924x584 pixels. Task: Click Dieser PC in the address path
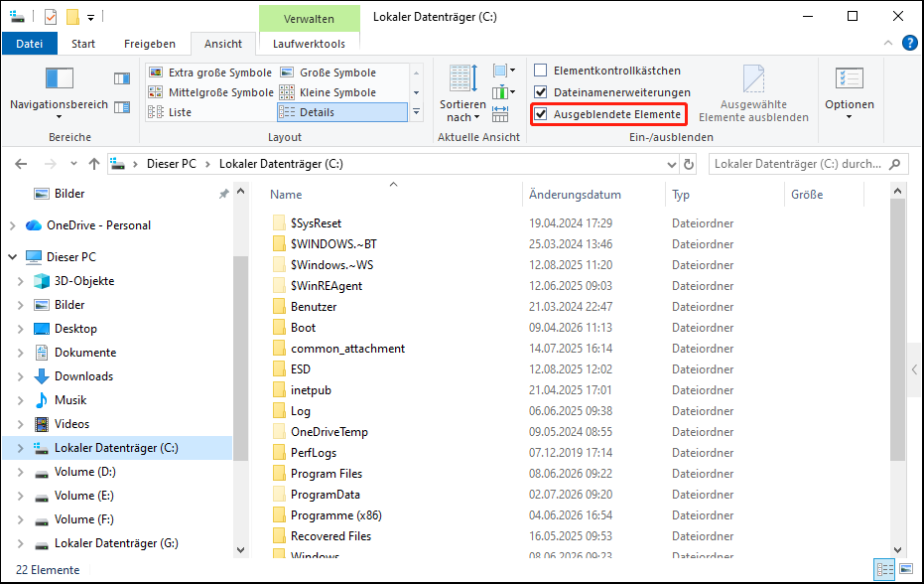[x=172, y=164]
